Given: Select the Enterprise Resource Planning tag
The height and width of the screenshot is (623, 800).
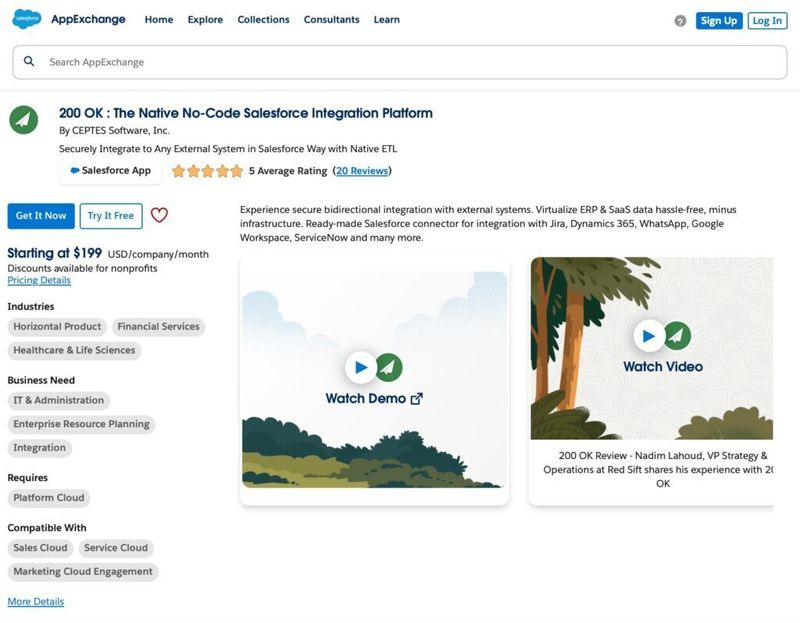Looking at the screenshot, I should point(82,424).
